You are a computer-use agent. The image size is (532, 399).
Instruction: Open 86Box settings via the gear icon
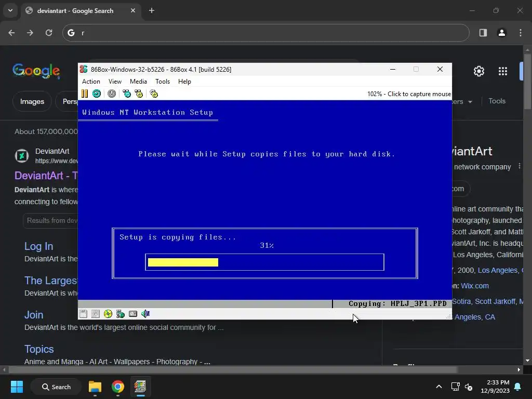click(154, 94)
